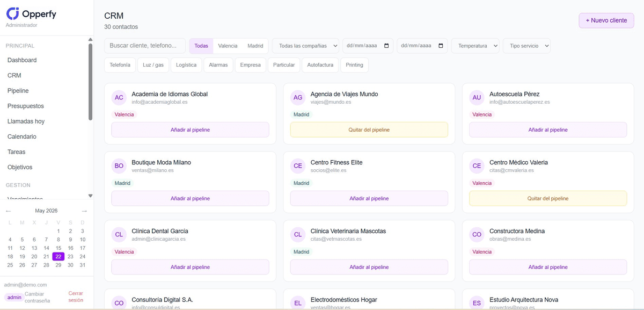The width and height of the screenshot is (644, 310).
Task: Remove Agencia de Viajes Mundo from pipeline
Action: [369, 129]
